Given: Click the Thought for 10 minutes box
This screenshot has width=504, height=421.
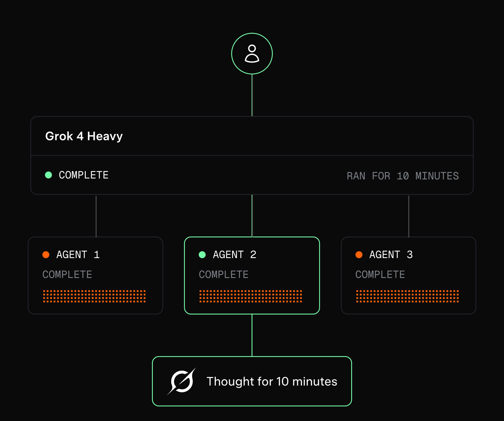Looking at the screenshot, I should coord(252,381).
